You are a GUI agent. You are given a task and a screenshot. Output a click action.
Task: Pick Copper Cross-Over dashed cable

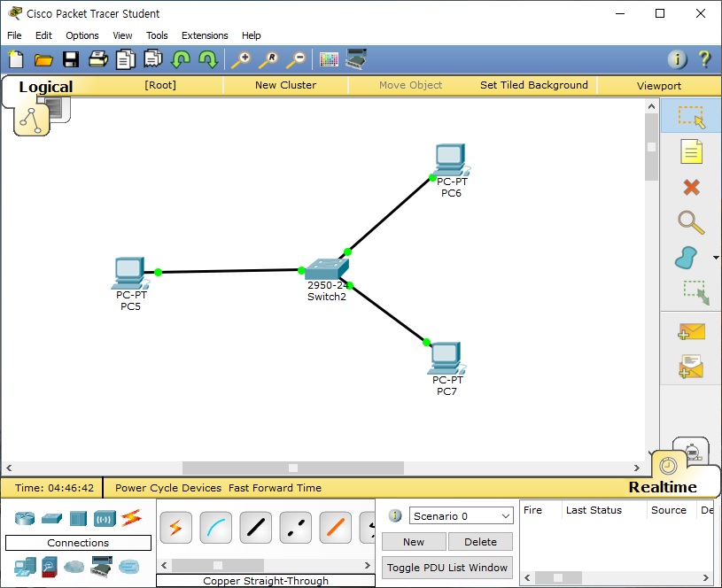296,527
